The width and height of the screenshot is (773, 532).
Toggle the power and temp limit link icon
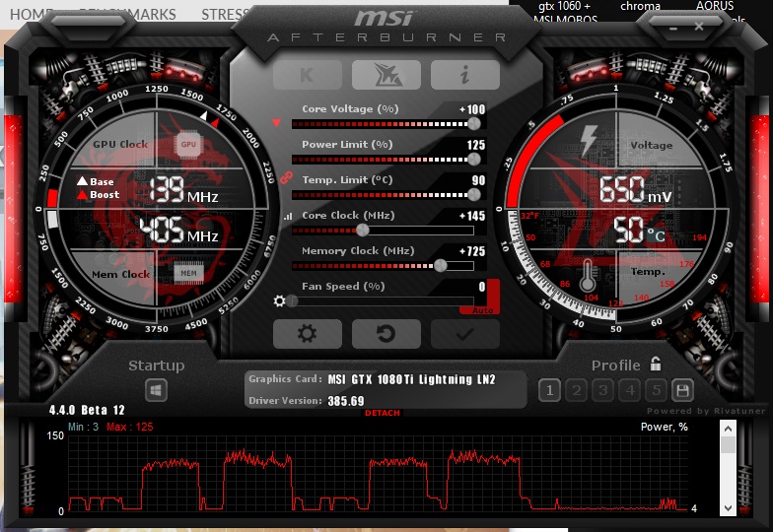[286, 177]
